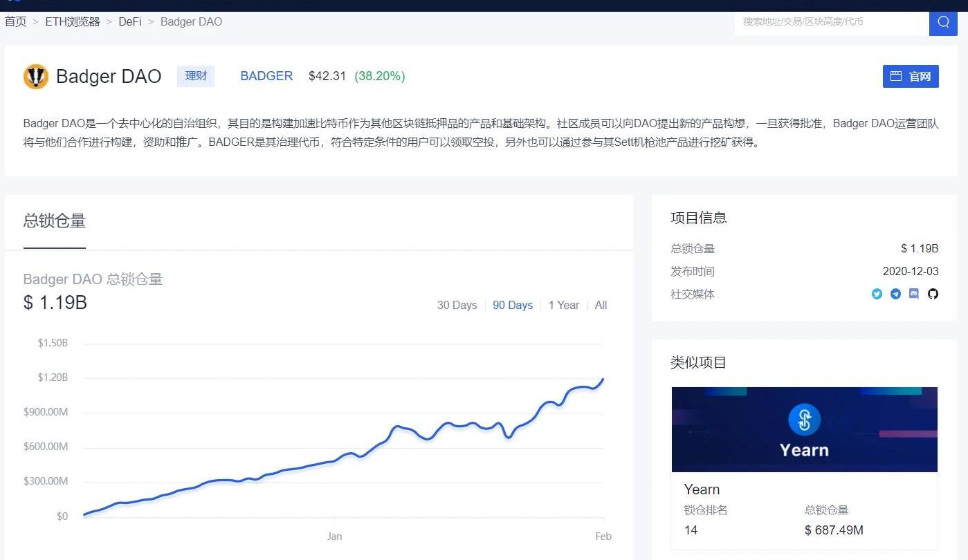Select the 30 Days chart range

(x=457, y=306)
